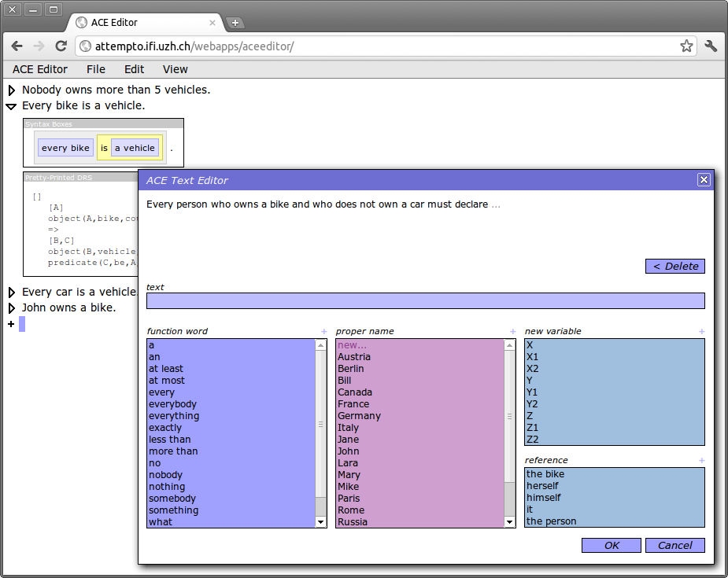Screen dimensions: 728x578
Task: Confirm the sentence with the OK button
Action: click(x=612, y=545)
